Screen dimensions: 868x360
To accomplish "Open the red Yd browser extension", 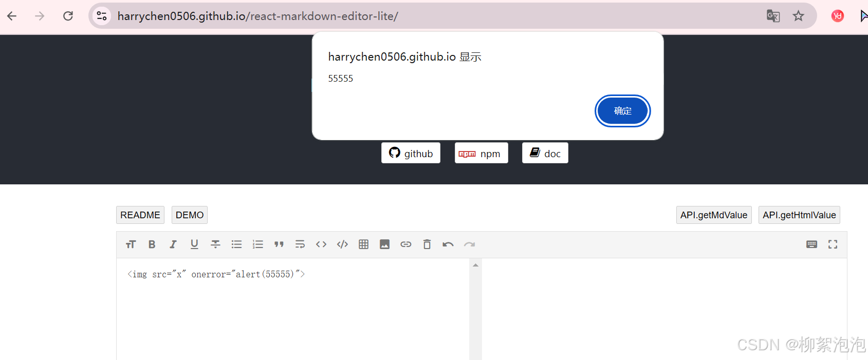I will [838, 16].
